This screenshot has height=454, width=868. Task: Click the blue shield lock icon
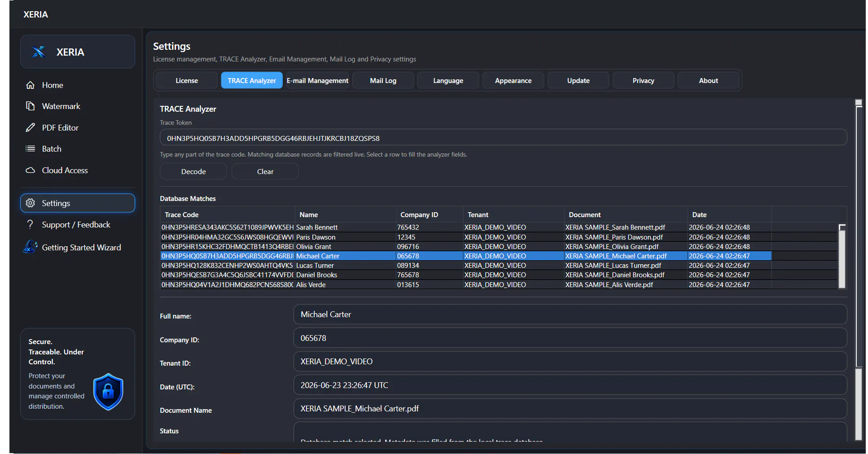click(108, 392)
